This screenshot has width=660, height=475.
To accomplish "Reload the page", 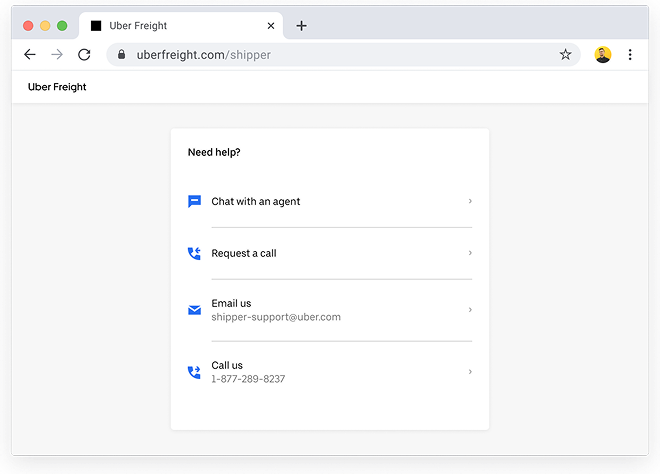I will pos(84,55).
